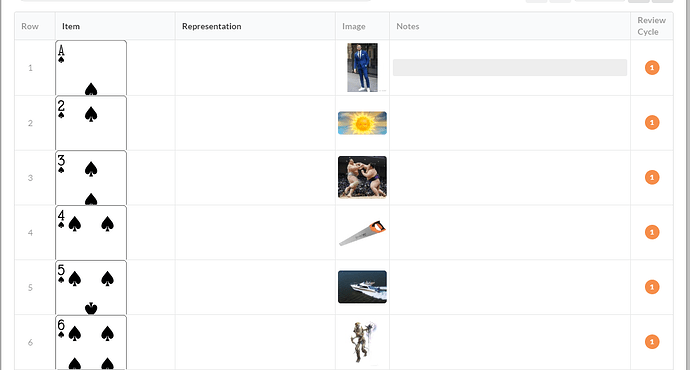Click the Notes field in row 1

point(510,68)
